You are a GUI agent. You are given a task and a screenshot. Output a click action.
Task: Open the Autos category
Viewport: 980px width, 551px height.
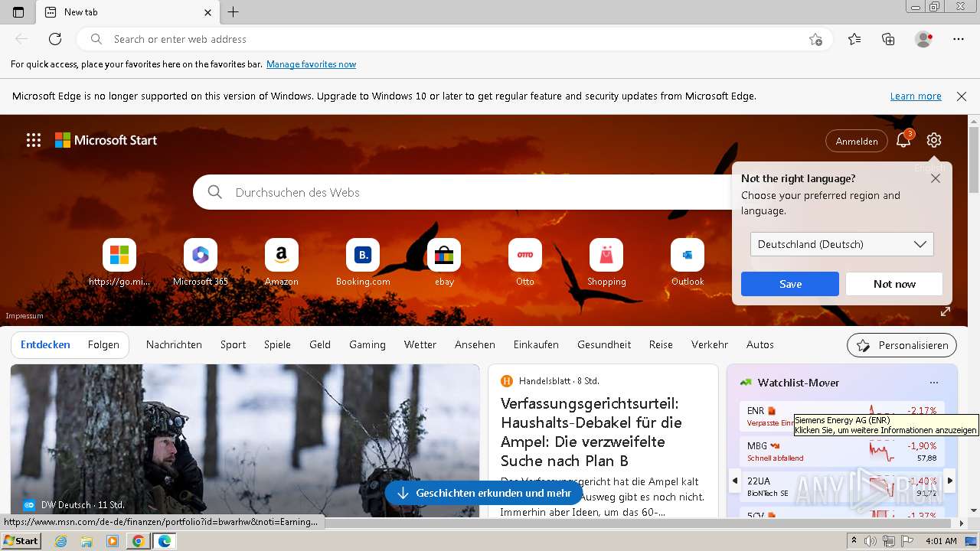pos(760,345)
